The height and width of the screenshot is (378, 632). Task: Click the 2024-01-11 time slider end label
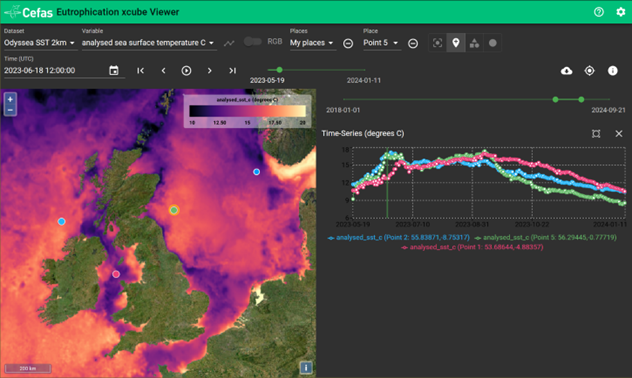(364, 80)
